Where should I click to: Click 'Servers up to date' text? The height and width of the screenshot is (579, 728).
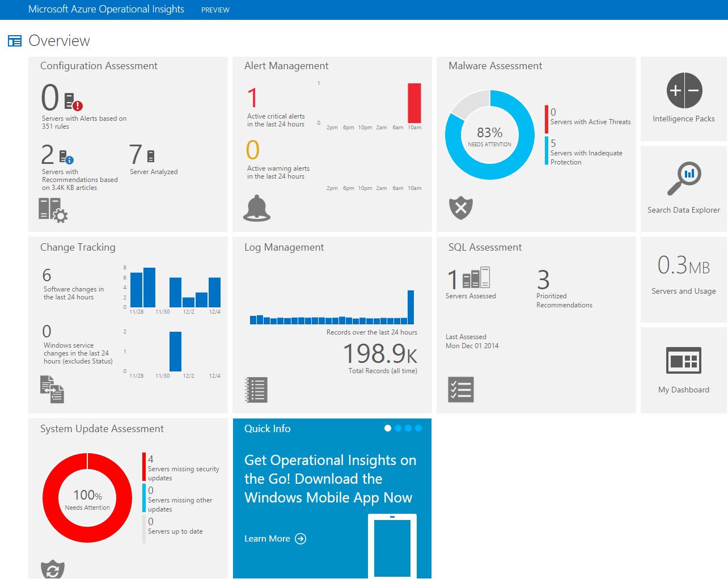click(x=175, y=531)
